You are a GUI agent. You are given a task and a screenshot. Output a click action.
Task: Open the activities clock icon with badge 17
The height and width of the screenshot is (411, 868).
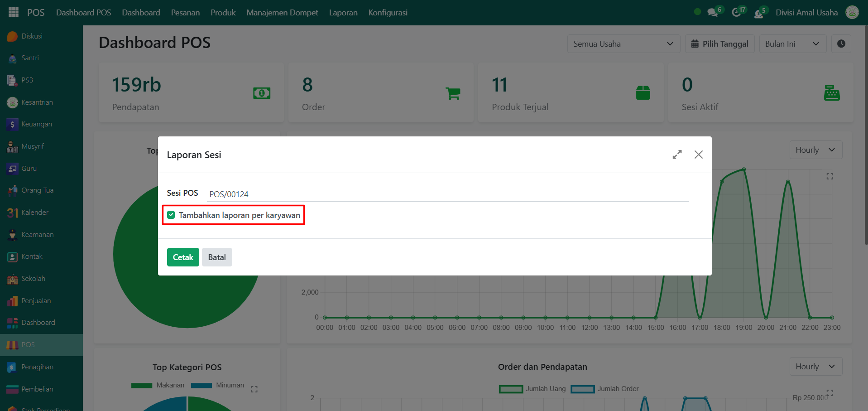pos(737,12)
